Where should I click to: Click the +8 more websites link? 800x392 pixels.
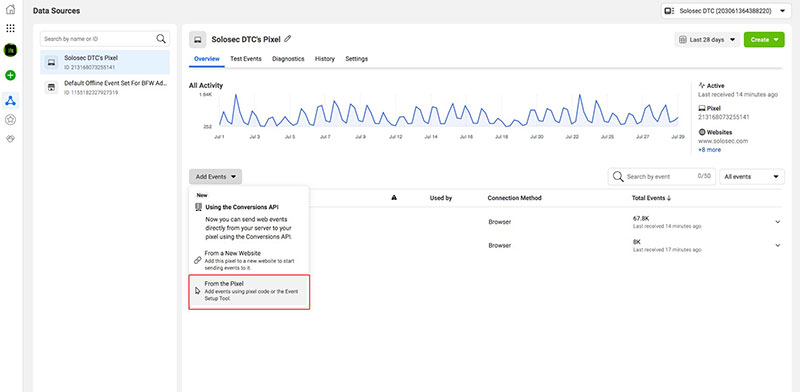[x=709, y=150]
